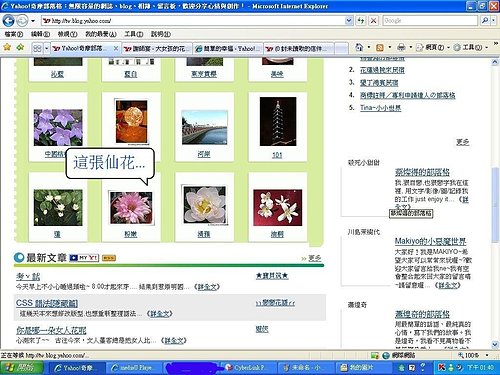
Task: Open the gear Tools menu in command bar
Action: click(x=470, y=48)
